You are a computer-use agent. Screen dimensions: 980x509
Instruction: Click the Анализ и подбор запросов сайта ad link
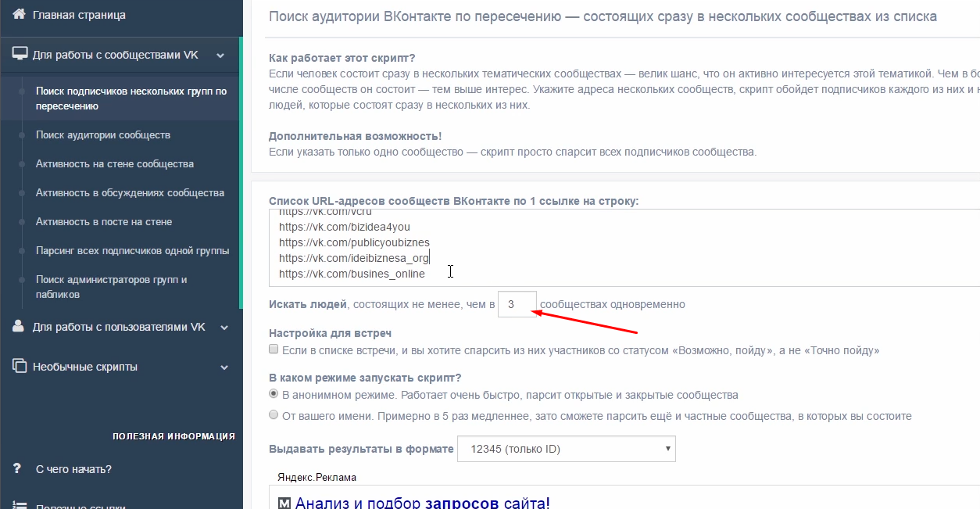[x=422, y=503]
